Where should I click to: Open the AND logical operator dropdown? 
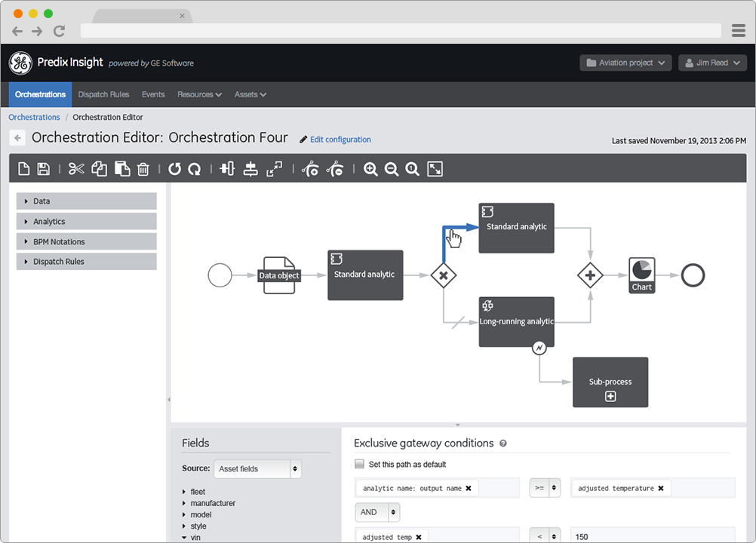(377, 512)
